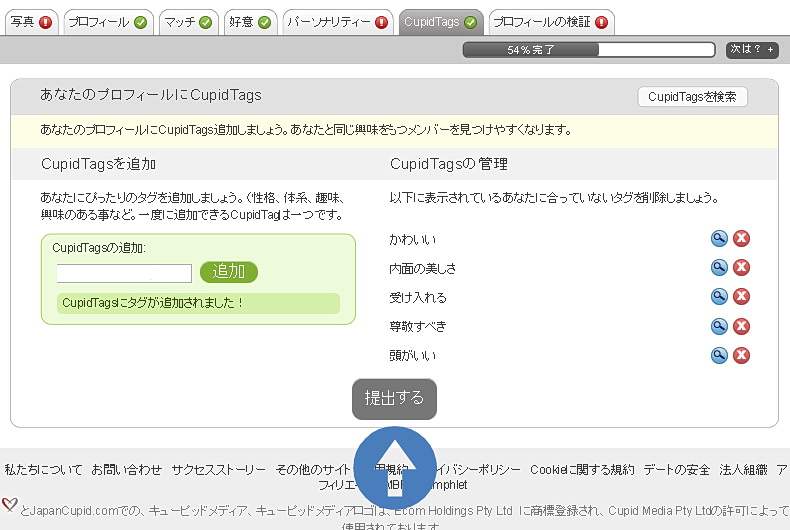Expand the 次は？ + button
This screenshot has height=530, width=790.
point(752,49)
